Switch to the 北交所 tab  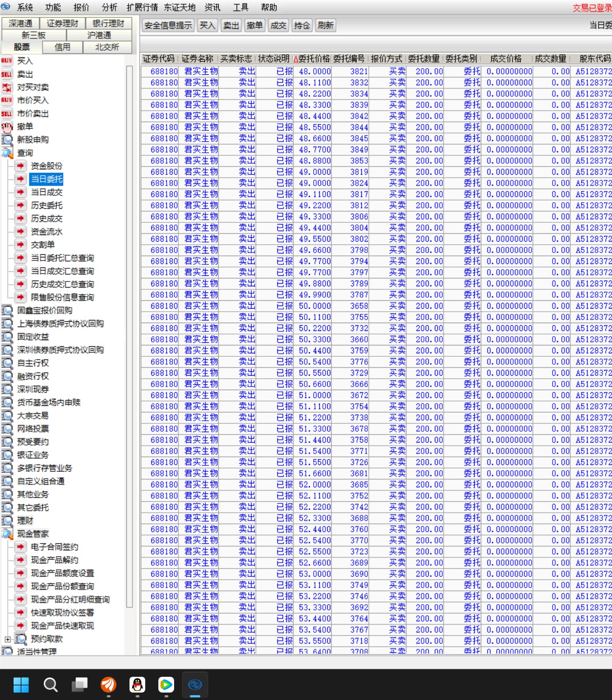pos(107,47)
